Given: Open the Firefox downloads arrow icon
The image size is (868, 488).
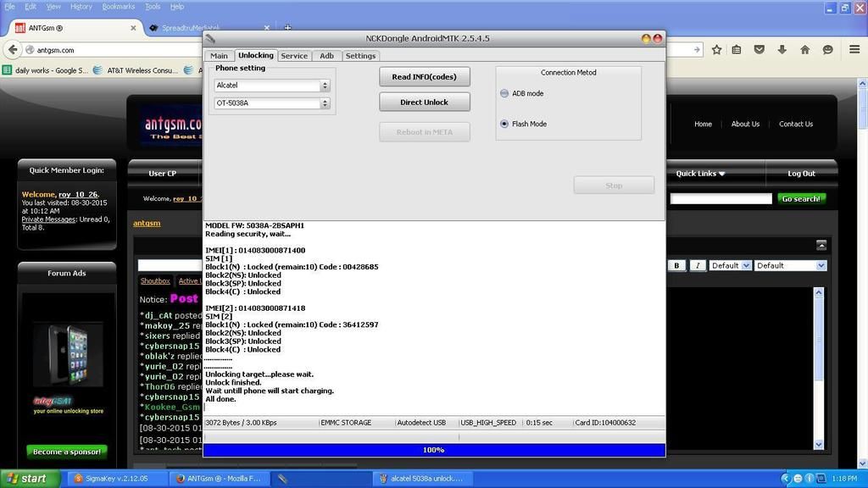Looking at the screenshot, I should pyautogui.click(x=782, y=50).
